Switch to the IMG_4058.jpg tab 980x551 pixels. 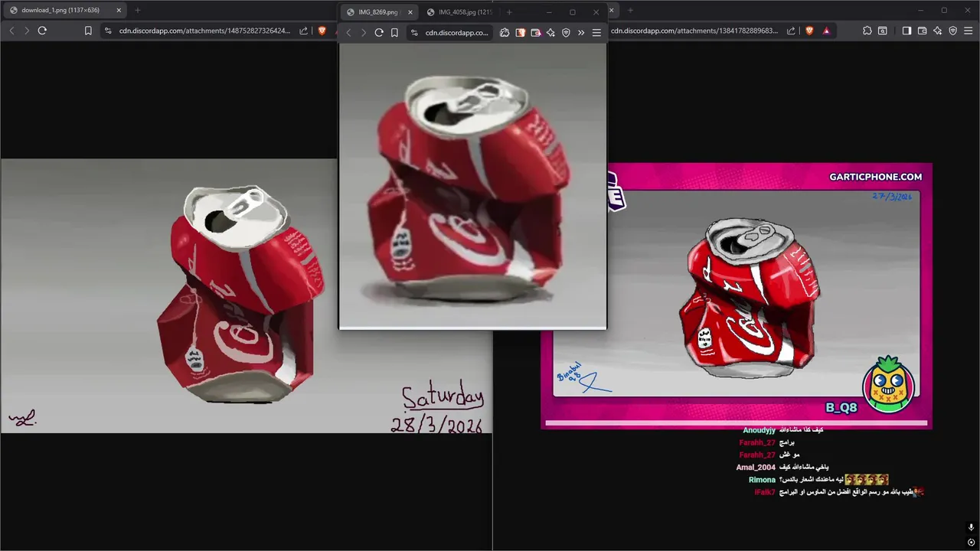click(x=459, y=12)
